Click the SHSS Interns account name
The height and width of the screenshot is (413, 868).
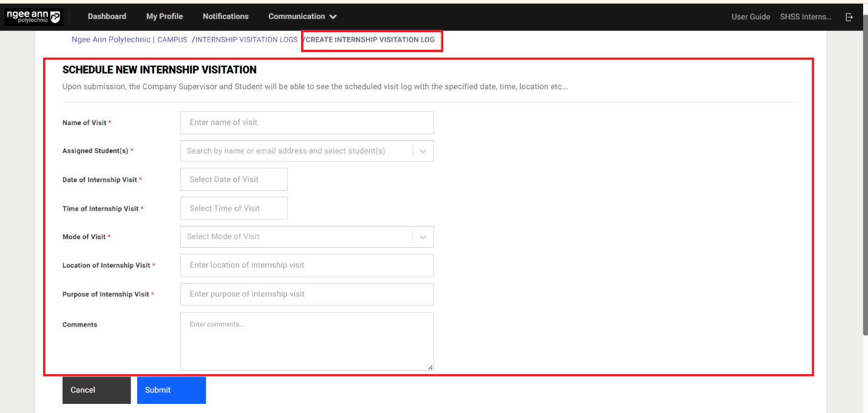pyautogui.click(x=805, y=17)
